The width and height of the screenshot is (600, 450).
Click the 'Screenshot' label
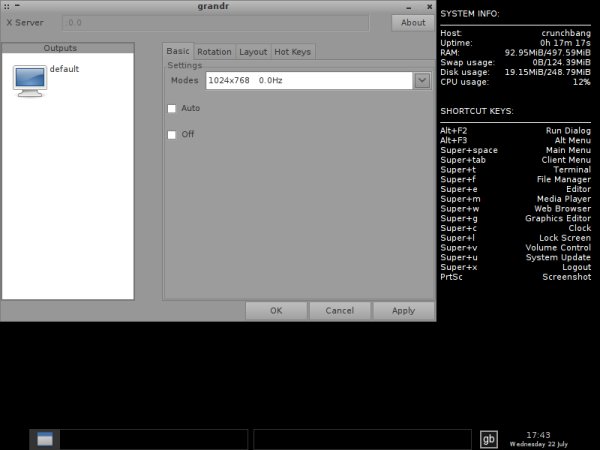[x=567, y=277]
